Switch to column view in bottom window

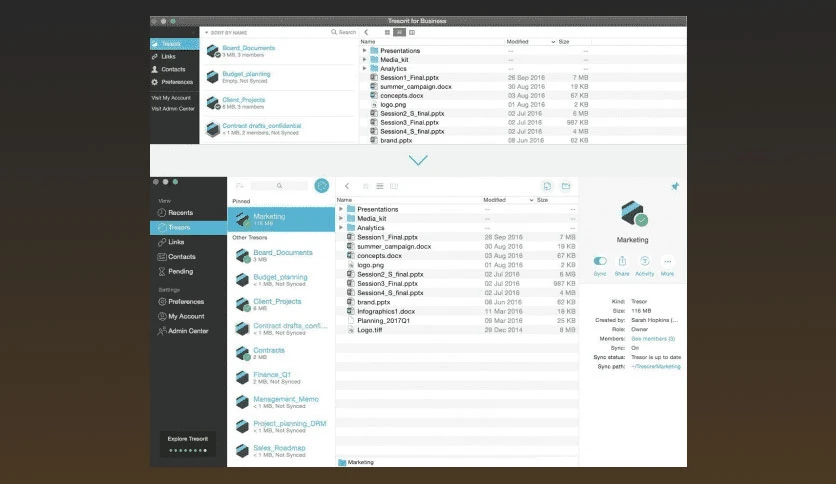click(394, 186)
